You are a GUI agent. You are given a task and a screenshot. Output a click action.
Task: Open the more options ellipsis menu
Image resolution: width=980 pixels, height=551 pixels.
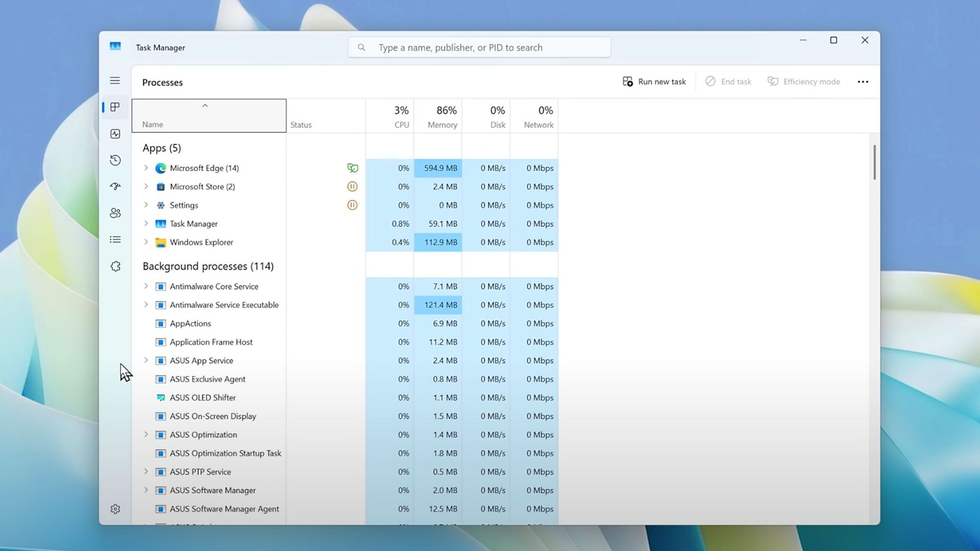click(x=863, y=82)
